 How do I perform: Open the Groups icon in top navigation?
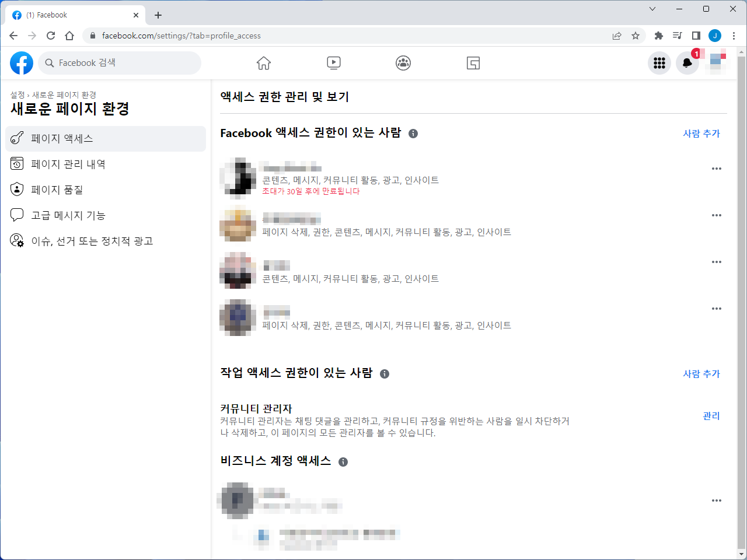tap(403, 63)
